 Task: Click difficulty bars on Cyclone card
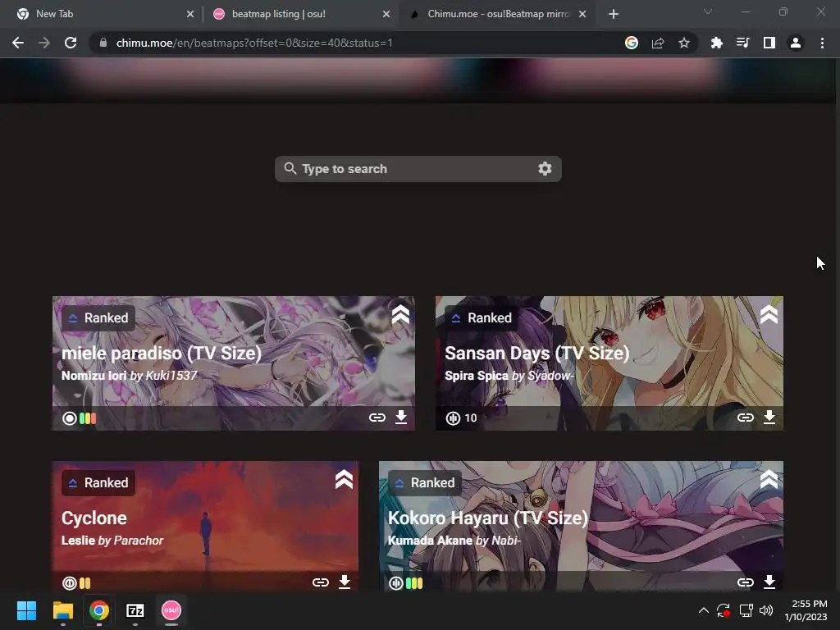pyautogui.click(x=85, y=583)
